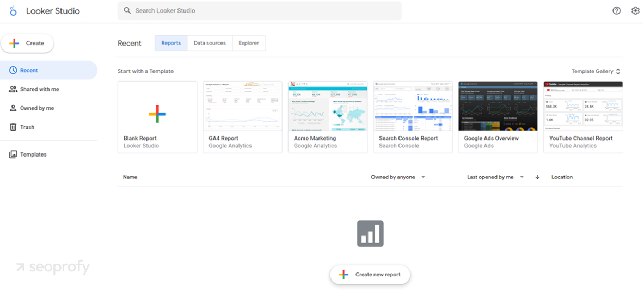Switch to the Data sources tab
Image resolution: width=644 pixels, height=292 pixels.
(210, 43)
